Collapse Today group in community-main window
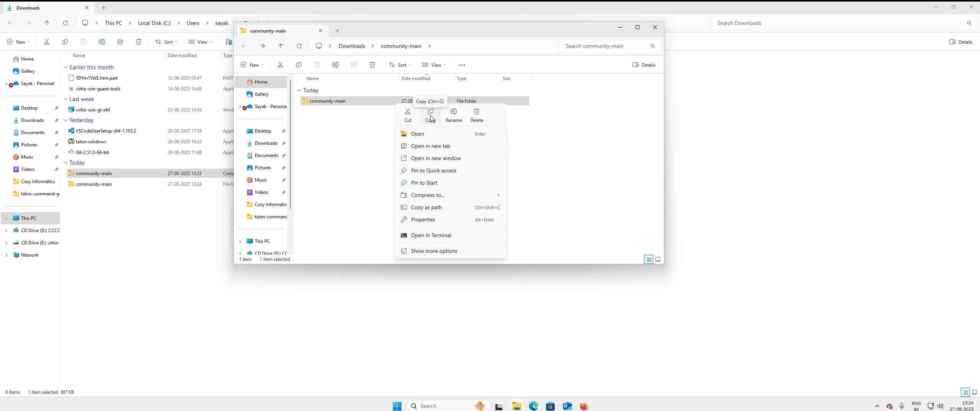 pos(300,90)
